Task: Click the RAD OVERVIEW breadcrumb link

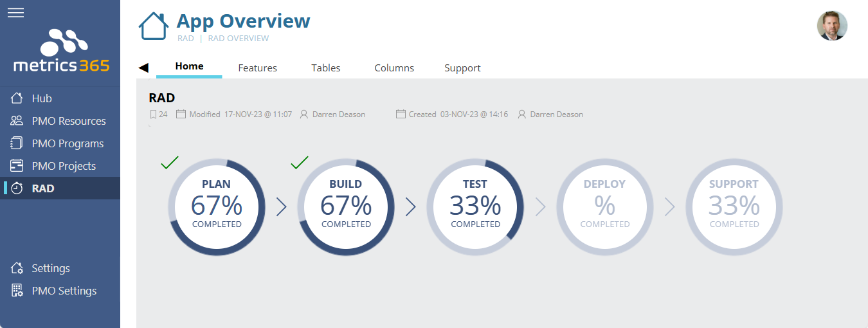Action: click(239, 39)
